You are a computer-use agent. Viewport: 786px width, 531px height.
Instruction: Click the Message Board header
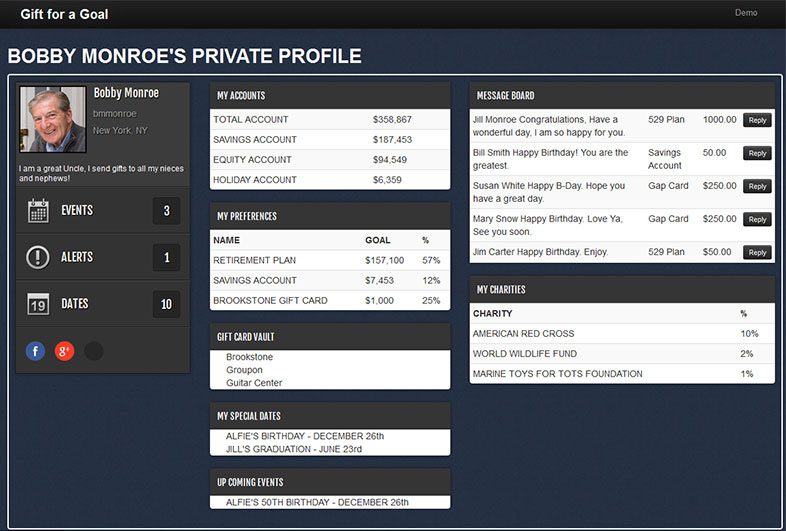[622, 96]
